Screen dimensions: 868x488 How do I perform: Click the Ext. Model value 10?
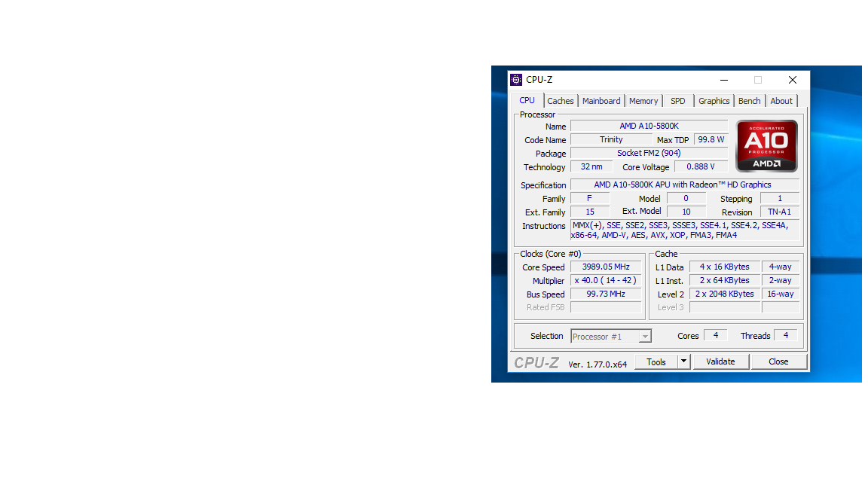tap(686, 212)
